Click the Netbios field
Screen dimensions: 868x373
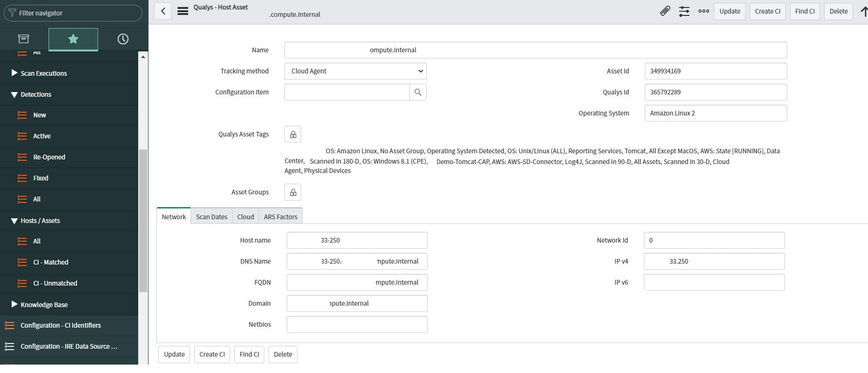[357, 324]
